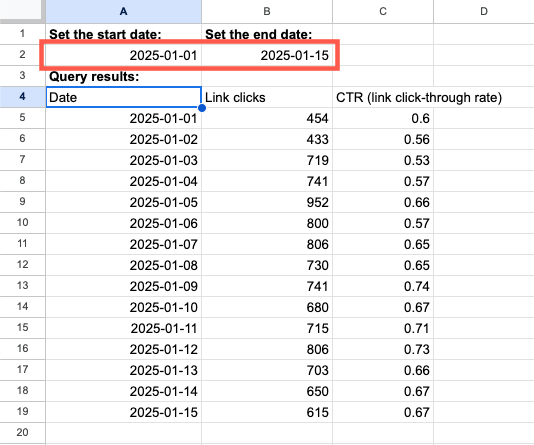
Task: Click the 'Set the start date:' cell
Action: (124, 34)
